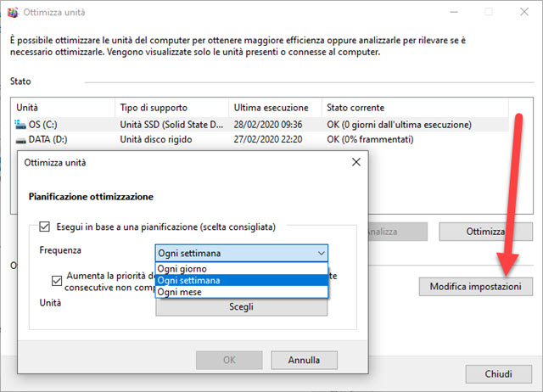Sort by Ultima esecuzione column header
The height and width of the screenshot is (392, 543).
pos(274,108)
